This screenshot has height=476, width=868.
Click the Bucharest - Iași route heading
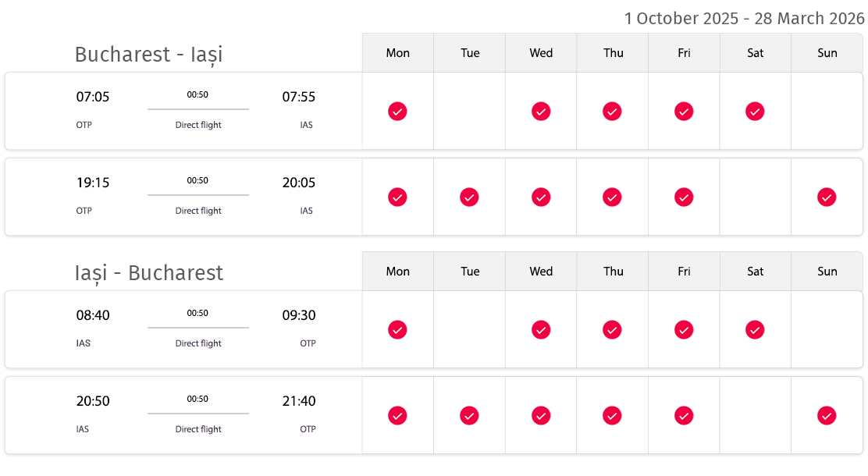tap(149, 55)
